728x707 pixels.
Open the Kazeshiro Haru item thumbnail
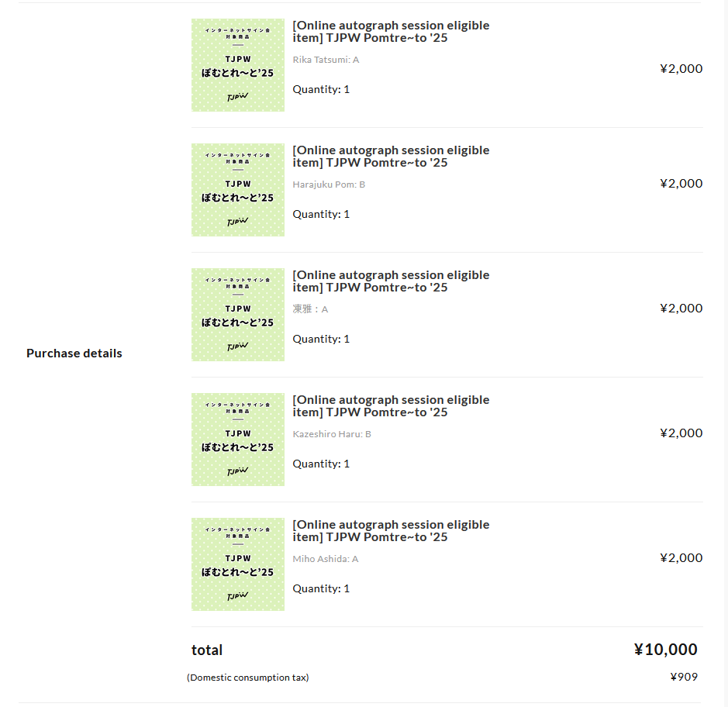click(238, 440)
